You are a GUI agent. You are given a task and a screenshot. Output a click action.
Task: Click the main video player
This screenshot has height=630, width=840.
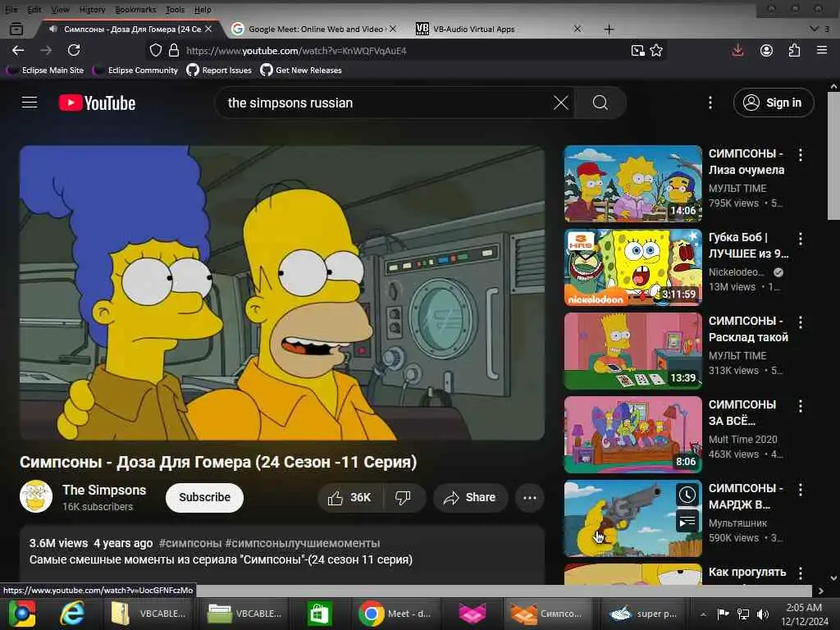click(x=282, y=293)
